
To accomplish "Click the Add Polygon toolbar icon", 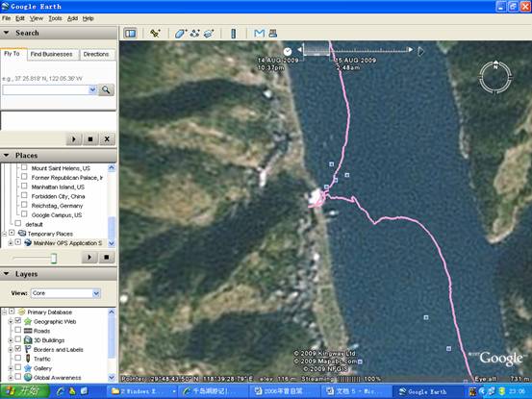I will [181, 34].
